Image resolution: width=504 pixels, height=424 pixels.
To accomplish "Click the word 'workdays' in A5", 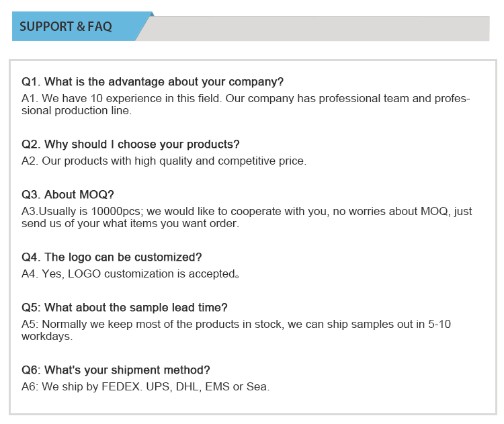I will pyautogui.click(x=47, y=336).
